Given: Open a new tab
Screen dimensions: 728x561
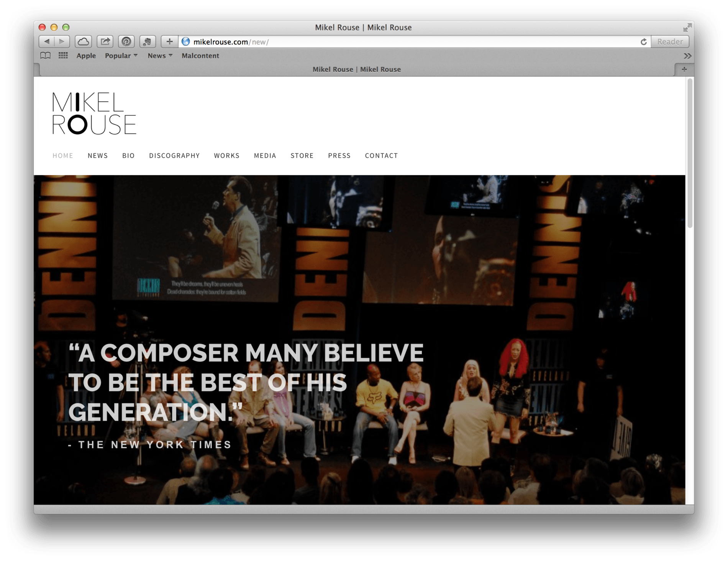Looking at the screenshot, I should [684, 69].
